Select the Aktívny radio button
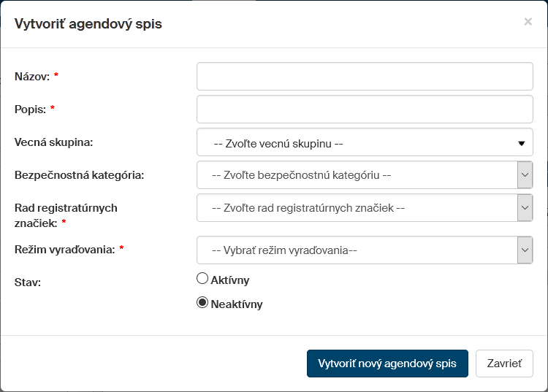This screenshot has height=392, width=548. (203, 278)
